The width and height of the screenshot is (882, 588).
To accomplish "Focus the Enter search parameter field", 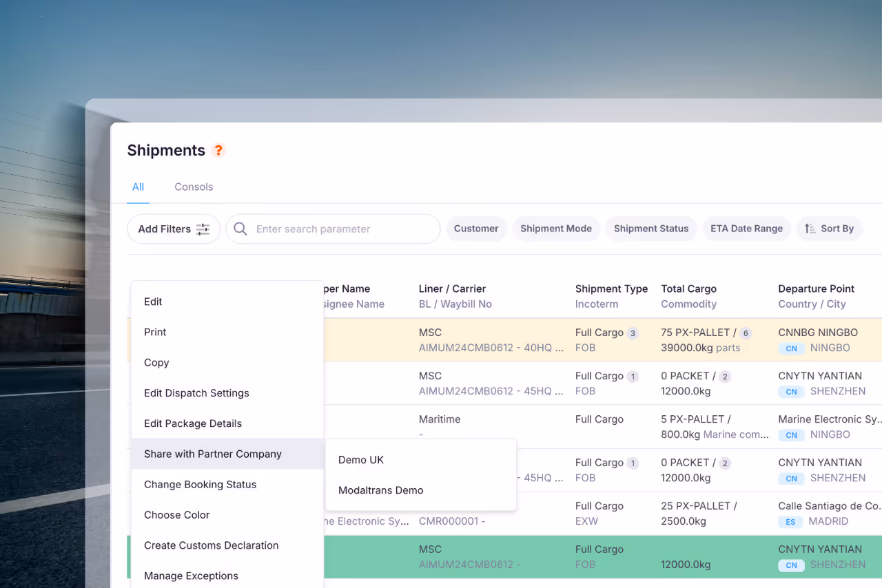I will point(333,229).
